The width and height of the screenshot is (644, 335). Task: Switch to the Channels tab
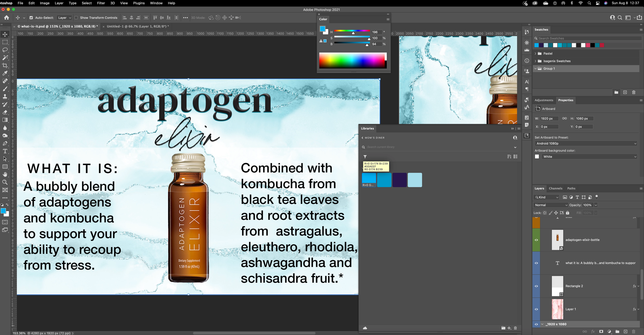coord(555,189)
